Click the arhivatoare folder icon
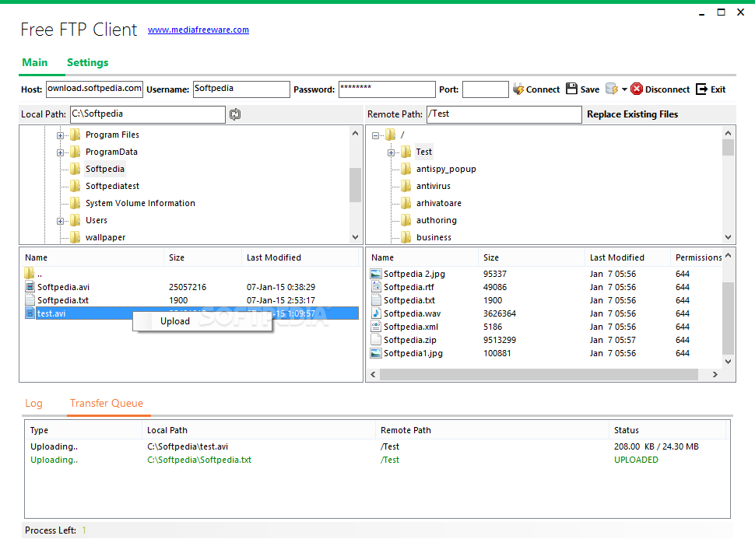 (406, 203)
